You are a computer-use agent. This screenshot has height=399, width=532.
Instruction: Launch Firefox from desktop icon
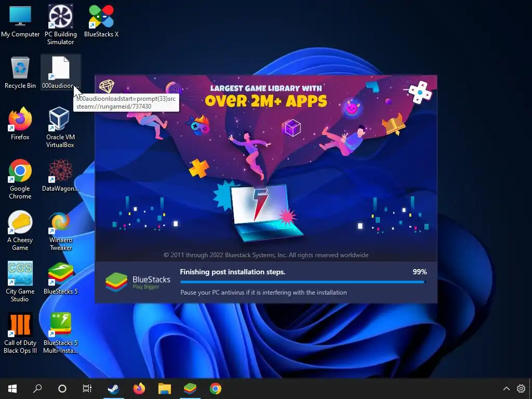pos(20,124)
